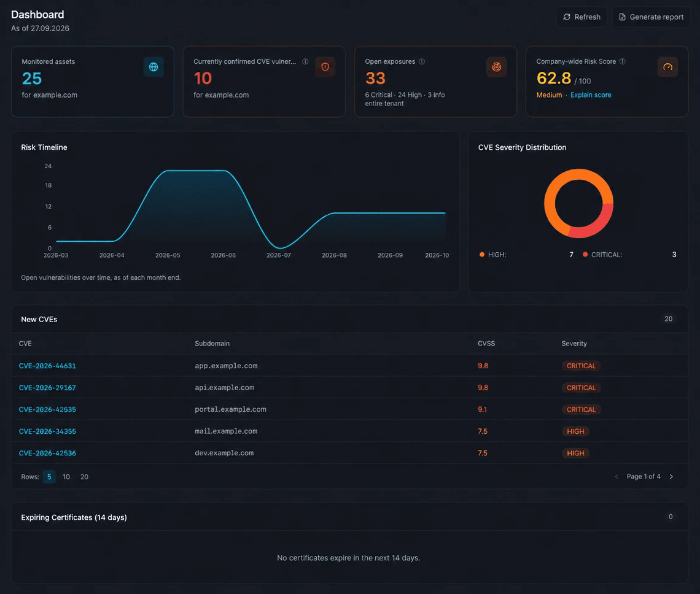
Task: Click CRITICAL badge on CVE-2026-44631 row
Action: 581,366
